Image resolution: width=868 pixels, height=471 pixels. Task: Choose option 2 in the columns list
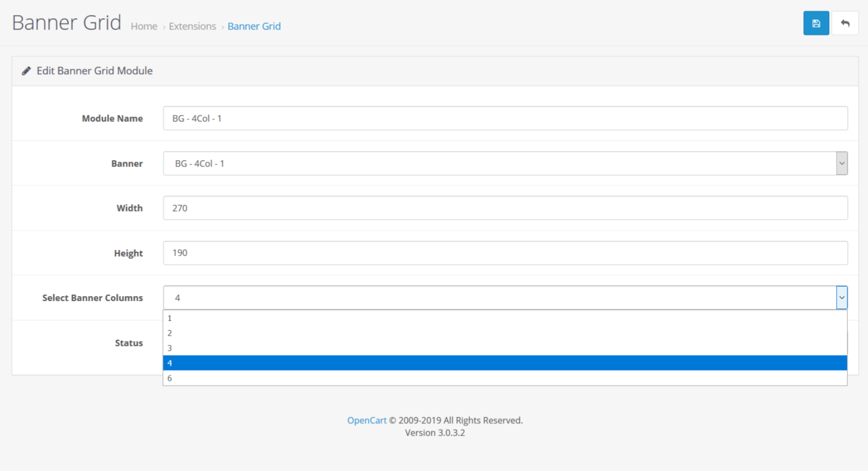[505, 333]
